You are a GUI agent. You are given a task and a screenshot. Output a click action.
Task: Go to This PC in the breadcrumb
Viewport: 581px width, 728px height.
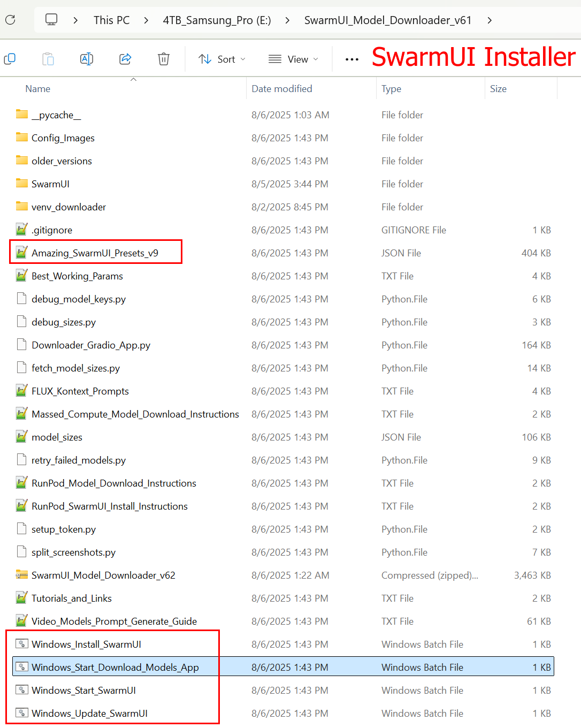point(112,20)
